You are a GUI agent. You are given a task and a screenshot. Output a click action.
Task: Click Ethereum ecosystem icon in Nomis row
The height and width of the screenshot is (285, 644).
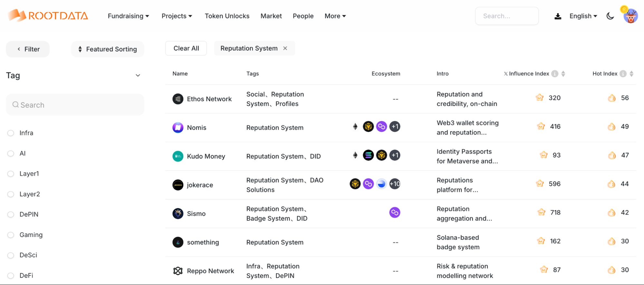tap(355, 127)
